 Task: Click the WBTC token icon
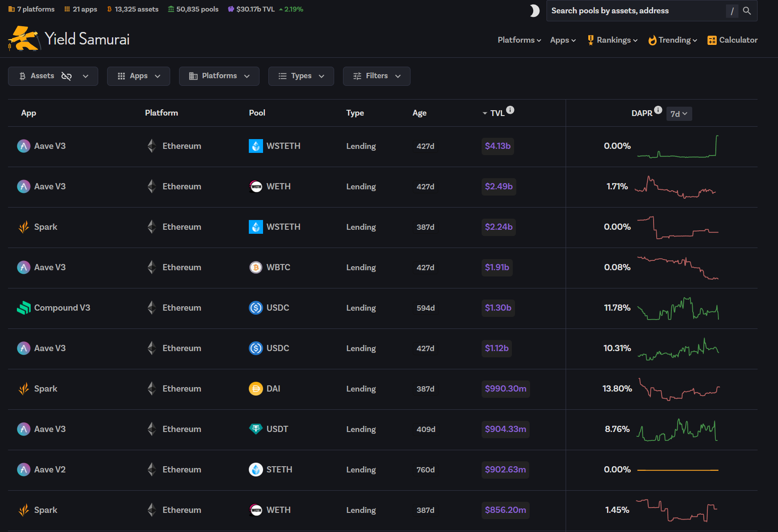256,267
